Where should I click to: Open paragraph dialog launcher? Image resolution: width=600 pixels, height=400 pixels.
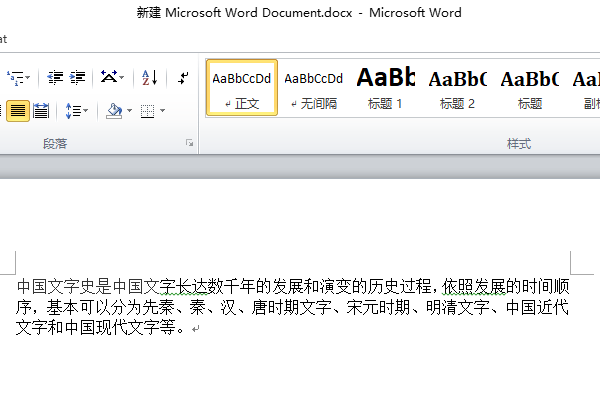click(x=189, y=143)
